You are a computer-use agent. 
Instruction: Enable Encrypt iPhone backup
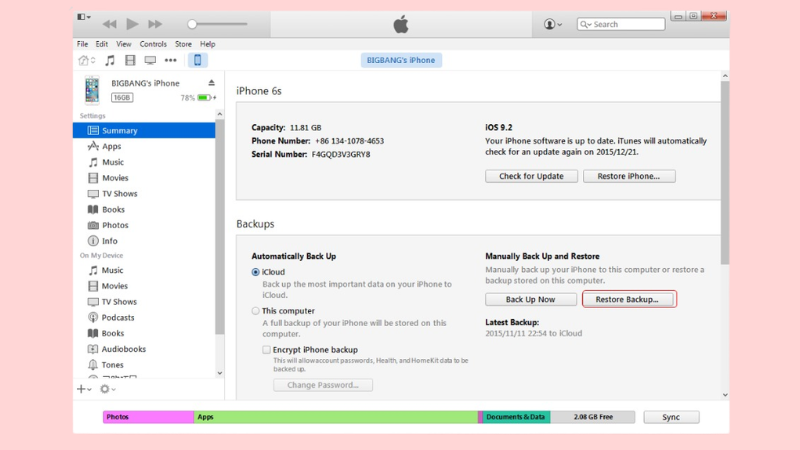click(266, 350)
